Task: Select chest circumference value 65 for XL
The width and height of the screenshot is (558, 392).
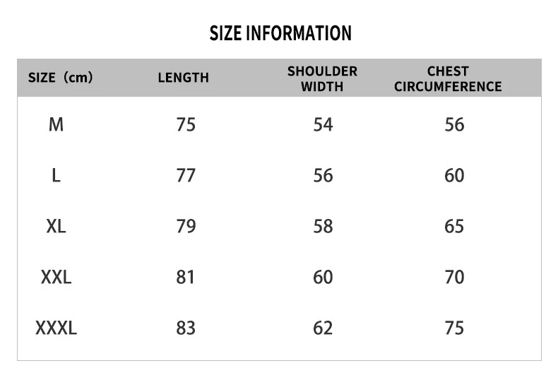Action: tap(454, 227)
